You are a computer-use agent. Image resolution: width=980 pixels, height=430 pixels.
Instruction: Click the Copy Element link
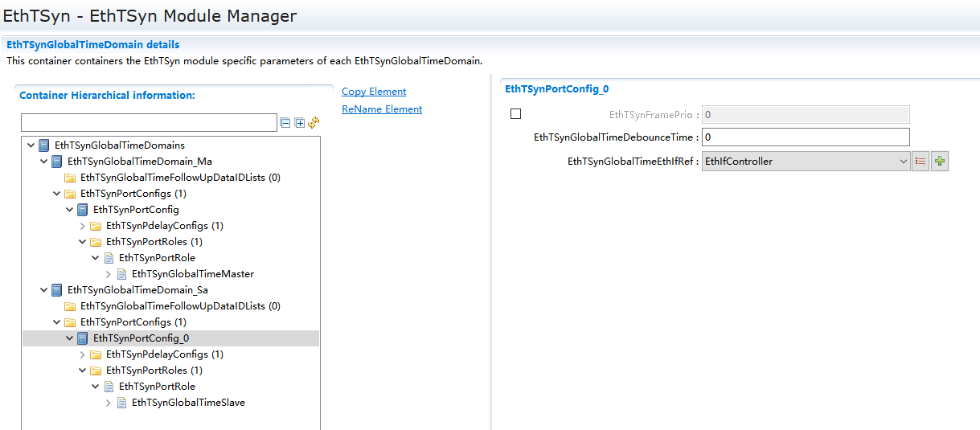[374, 92]
